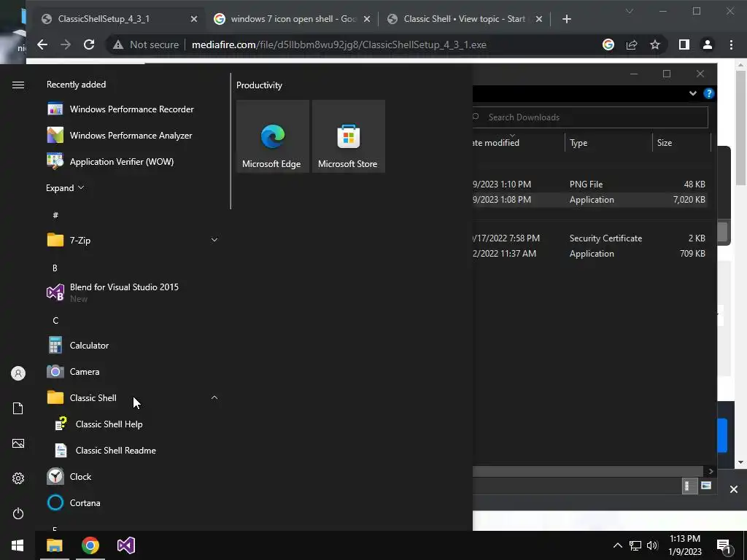Click the Search Downloads field in Explorer

pyautogui.click(x=590, y=117)
